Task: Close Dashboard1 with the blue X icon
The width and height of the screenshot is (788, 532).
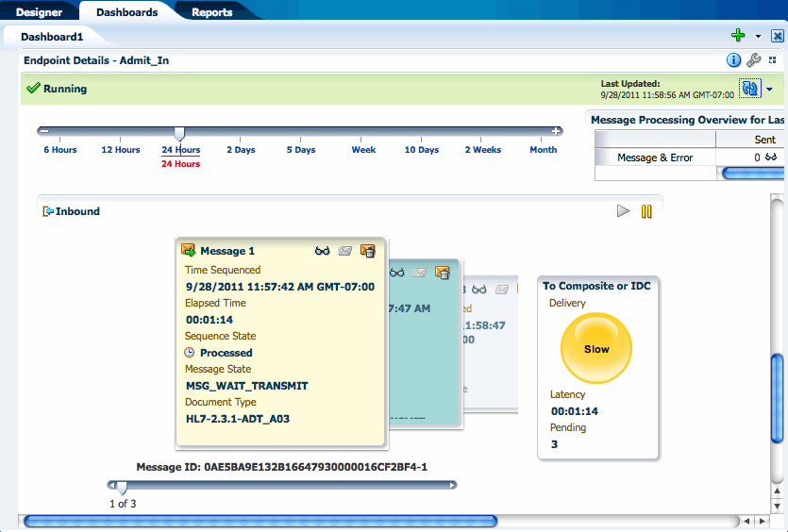Action: click(777, 36)
